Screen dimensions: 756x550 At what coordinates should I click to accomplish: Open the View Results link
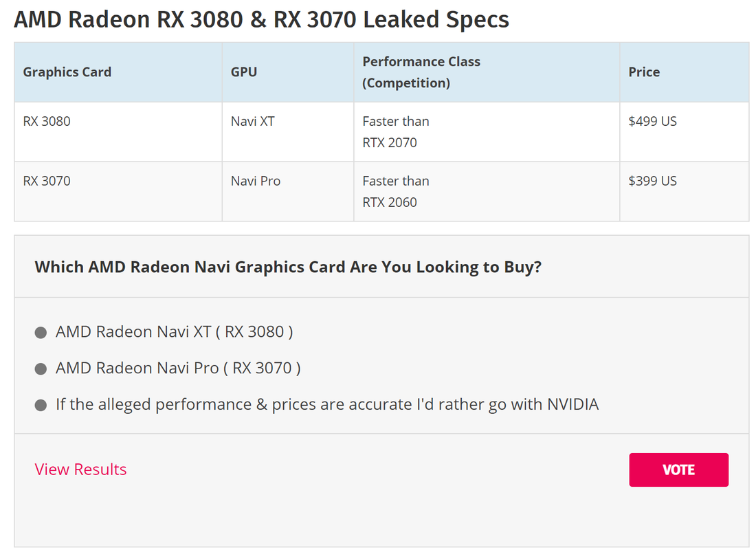(x=80, y=469)
